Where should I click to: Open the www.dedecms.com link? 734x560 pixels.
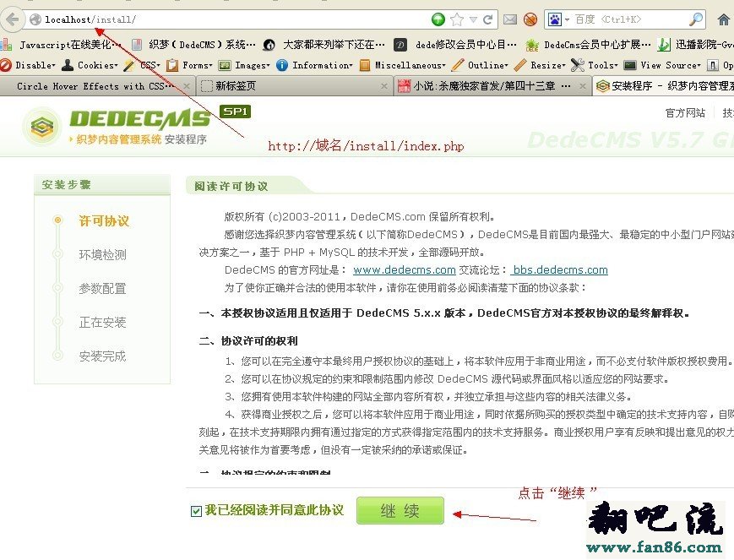tap(405, 270)
